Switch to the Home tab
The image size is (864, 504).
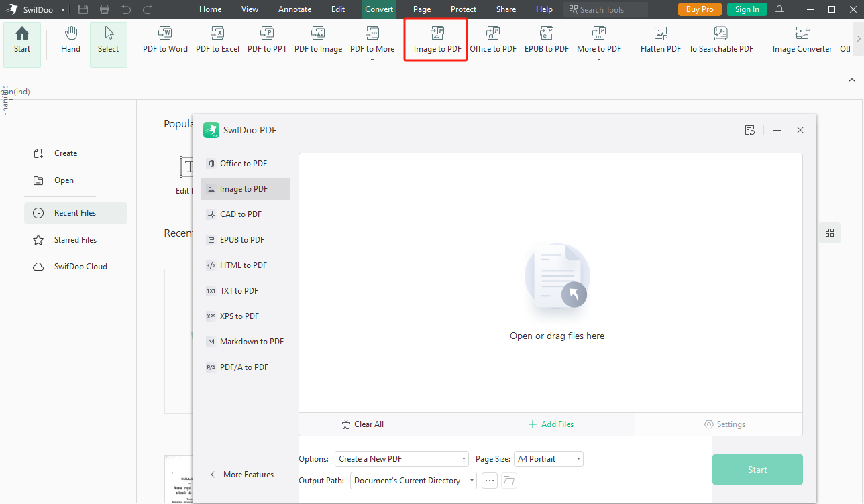(x=210, y=9)
